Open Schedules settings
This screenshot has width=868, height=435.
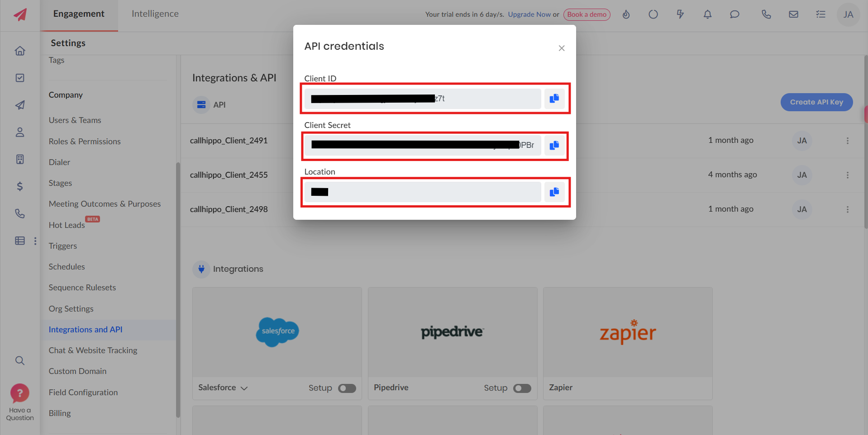[x=67, y=267]
